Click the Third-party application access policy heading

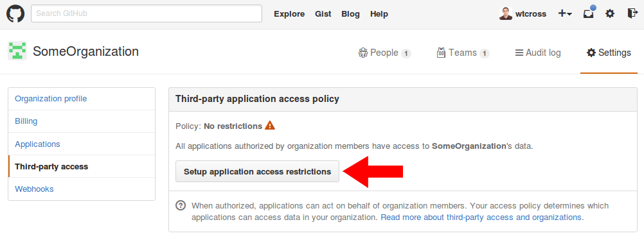click(257, 99)
